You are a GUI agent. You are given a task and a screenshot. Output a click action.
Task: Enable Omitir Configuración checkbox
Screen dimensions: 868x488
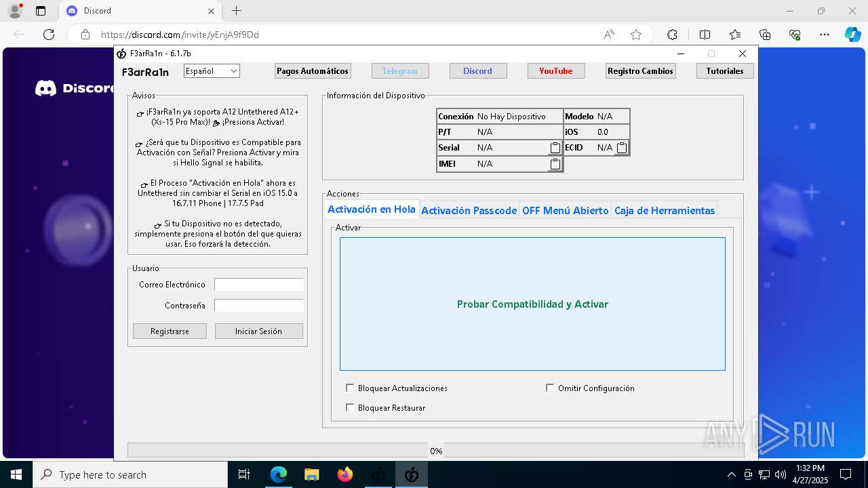pyautogui.click(x=550, y=388)
